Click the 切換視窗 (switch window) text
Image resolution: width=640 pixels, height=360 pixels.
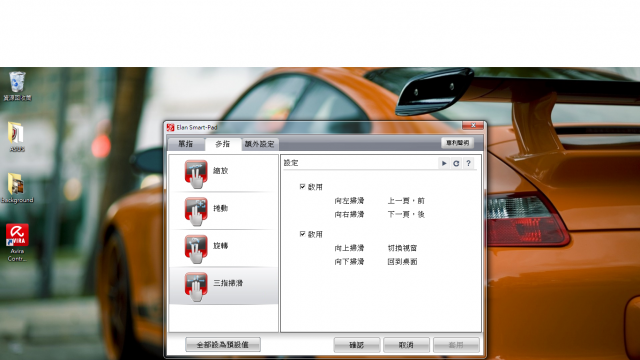click(402, 248)
